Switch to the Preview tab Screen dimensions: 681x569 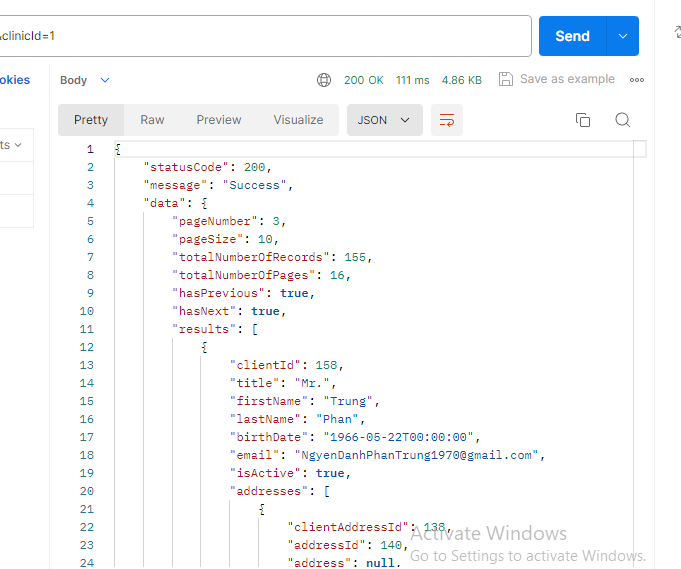pyautogui.click(x=218, y=120)
